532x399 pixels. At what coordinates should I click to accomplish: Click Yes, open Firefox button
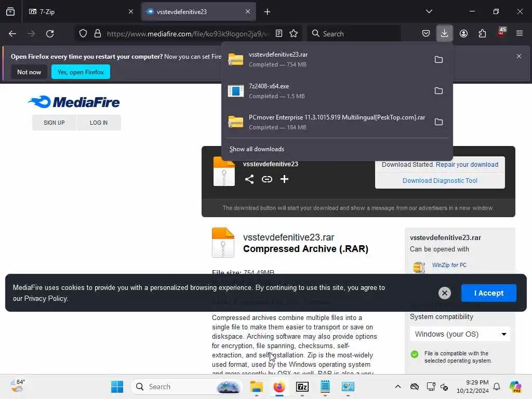point(81,72)
